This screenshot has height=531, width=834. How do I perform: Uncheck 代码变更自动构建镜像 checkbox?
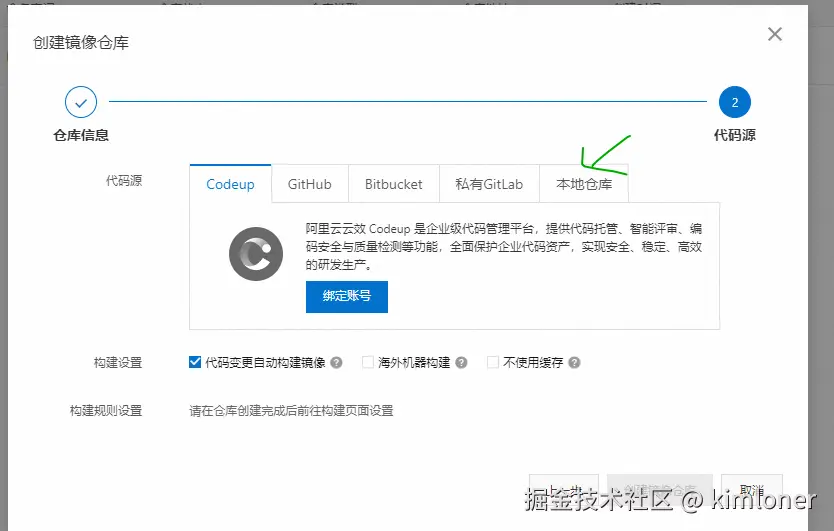click(x=195, y=362)
